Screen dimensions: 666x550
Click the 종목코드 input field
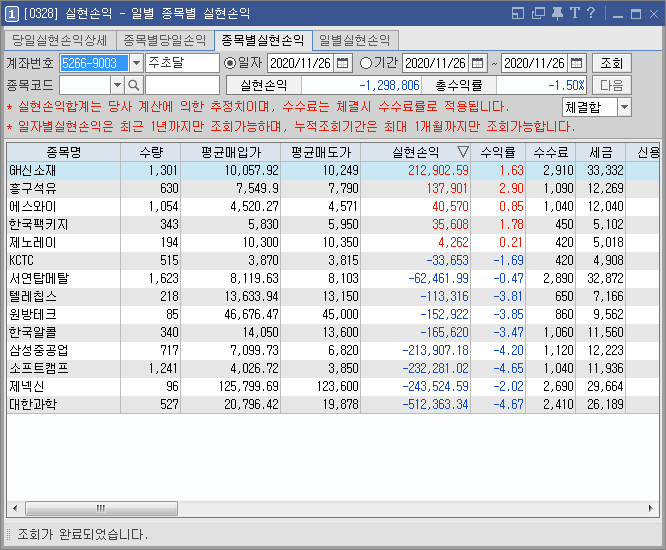point(85,85)
